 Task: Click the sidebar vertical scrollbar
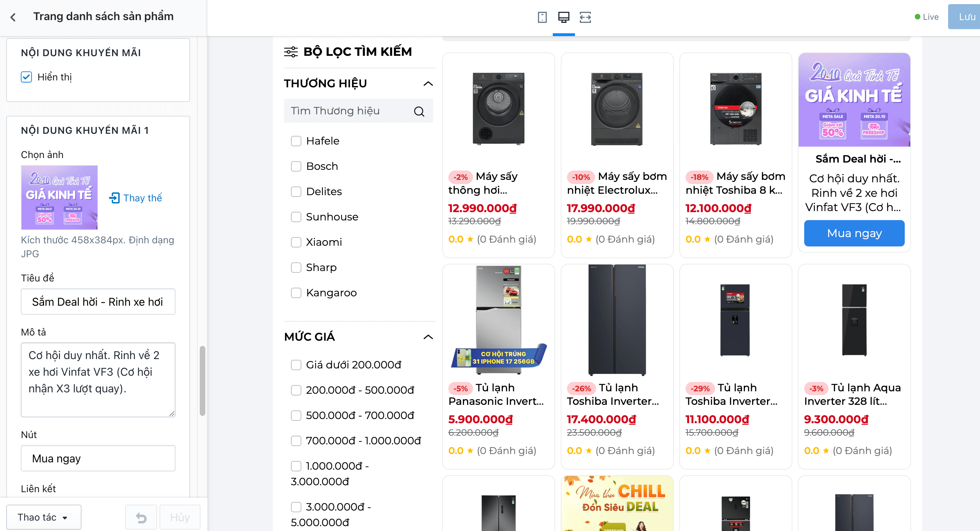(x=203, y=380)
